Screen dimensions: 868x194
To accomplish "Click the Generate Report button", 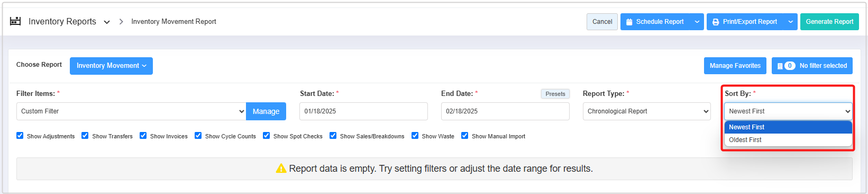I will pyautogui.click(x=829, y=22).
